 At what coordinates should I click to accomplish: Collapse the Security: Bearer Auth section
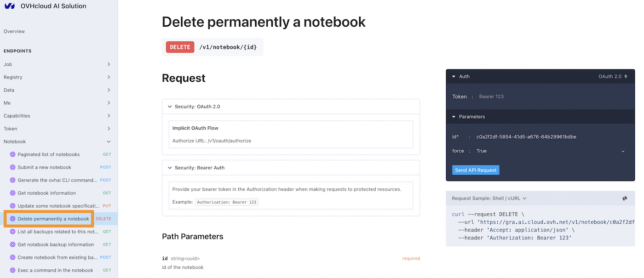coord(170,167)
